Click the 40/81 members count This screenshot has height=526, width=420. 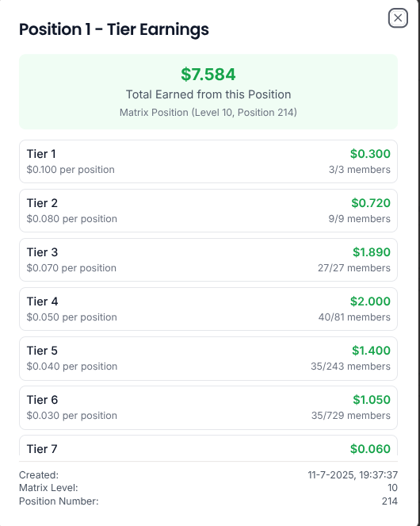tap(354, 317)
